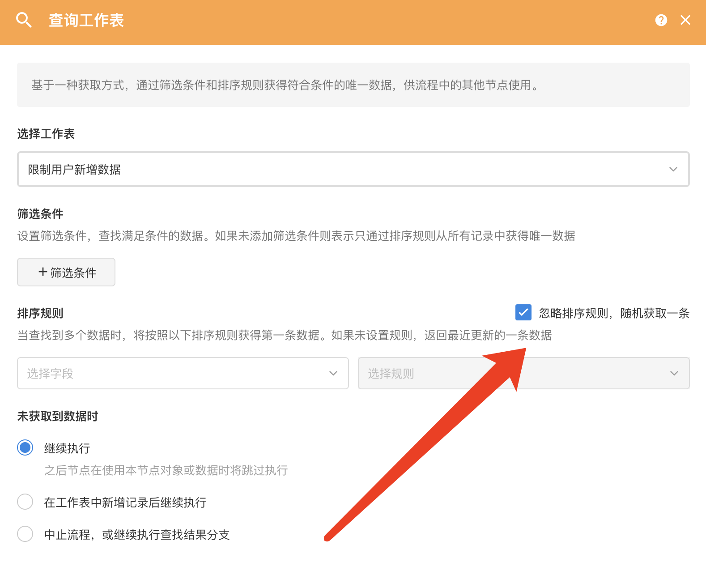The width and height of the screenshot is (706, 588).
Task: Select 在工作表中新增记录后继续执行 radio button
Action: [25, 502]
